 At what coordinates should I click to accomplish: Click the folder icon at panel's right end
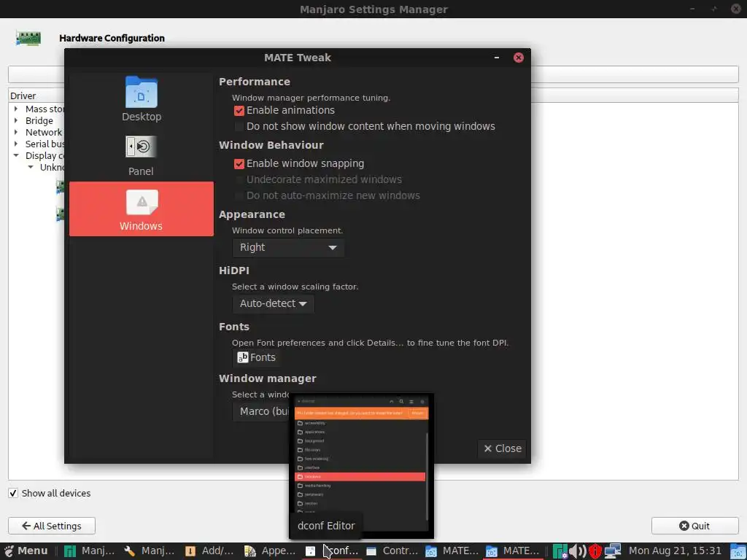click(738, 551)
